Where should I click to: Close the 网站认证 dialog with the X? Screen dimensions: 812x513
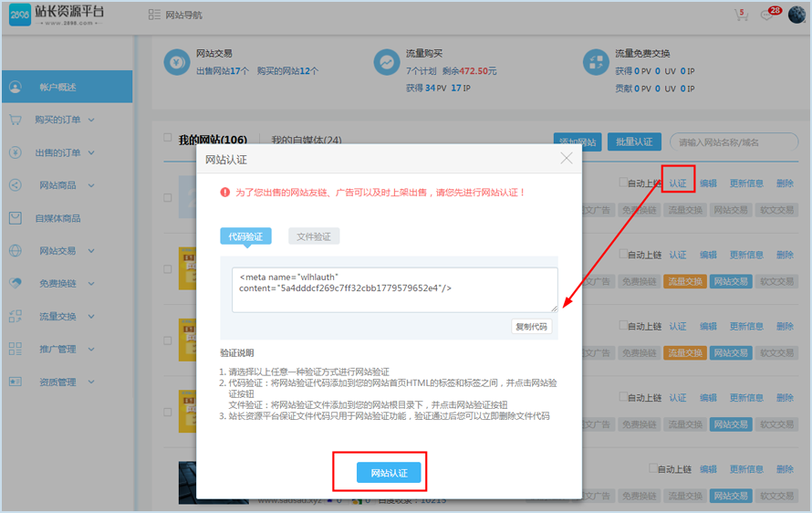click(x=567, y=158)
